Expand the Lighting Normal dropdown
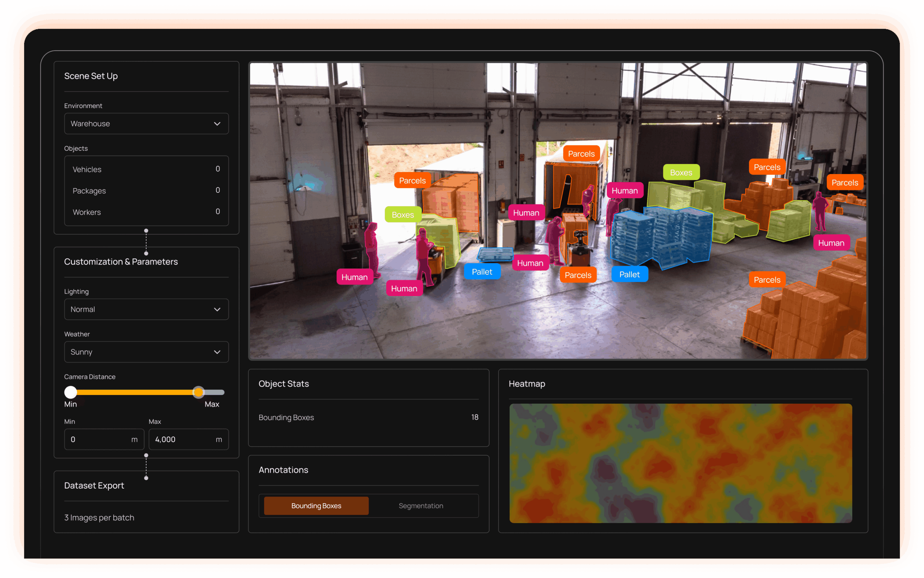 point(146,309)
